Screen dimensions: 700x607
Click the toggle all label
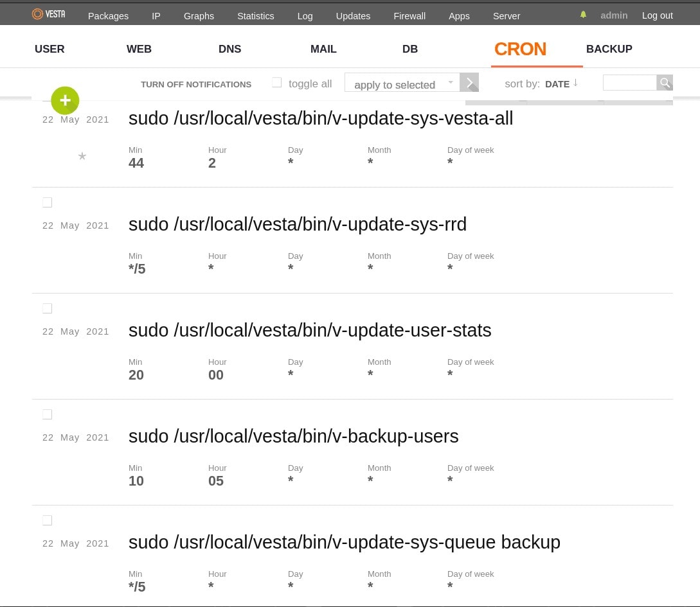pos(310,84)
